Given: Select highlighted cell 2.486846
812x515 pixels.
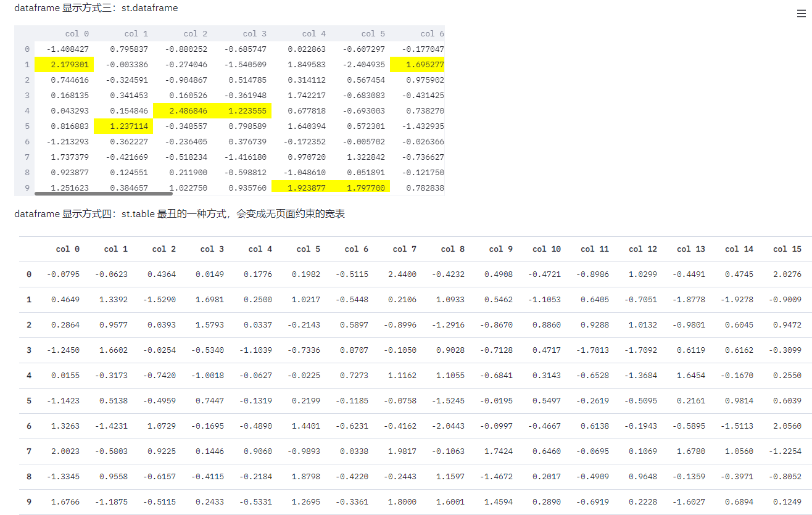Looking at the screenshot, I should [x=183, y=110].
